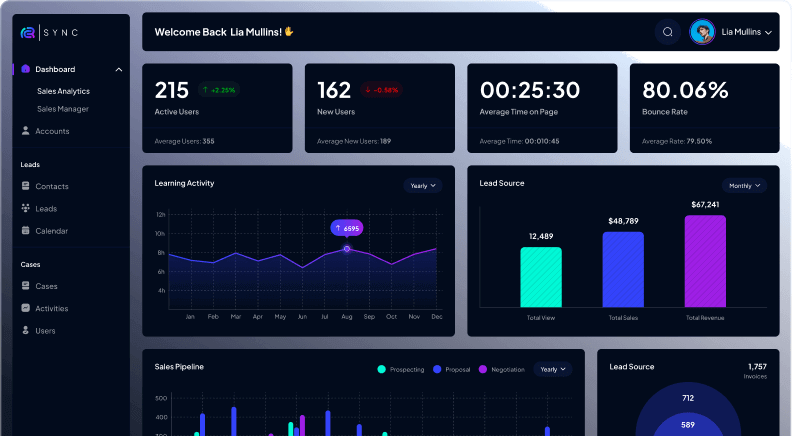This screenshot has height=436, width=792.
Task: Click the Total Revenue purple bar
Action: pyautogui.click(x=705, y=261)
